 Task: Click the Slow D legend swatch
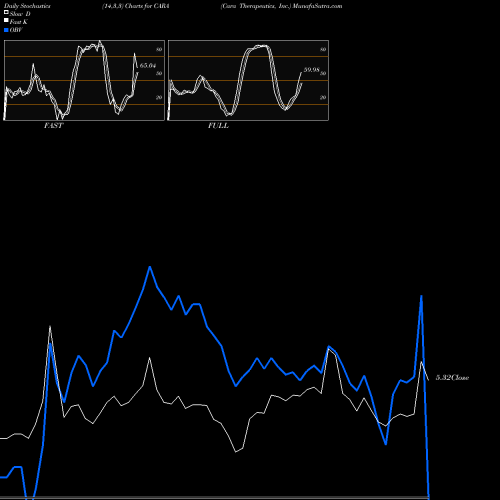[6, 12]
